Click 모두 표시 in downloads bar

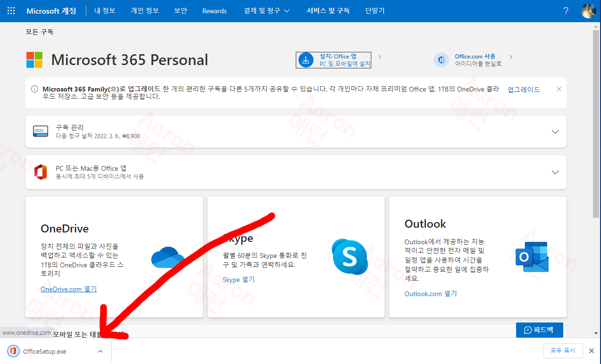[x=563, y=350]
